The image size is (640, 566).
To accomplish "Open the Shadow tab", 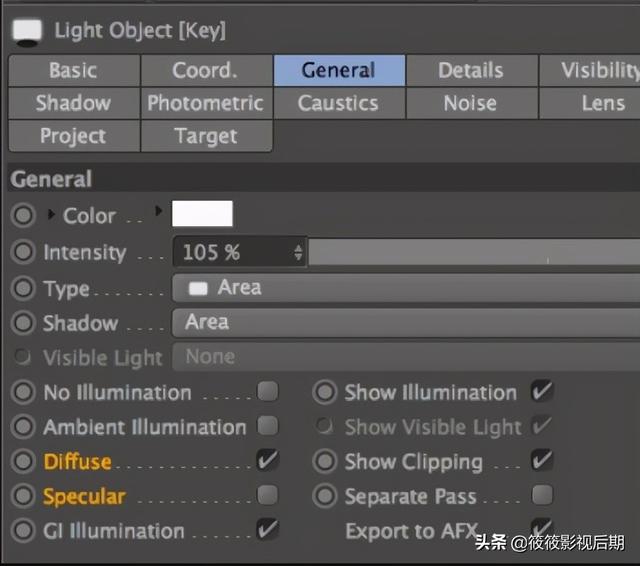I will (74, 103).
